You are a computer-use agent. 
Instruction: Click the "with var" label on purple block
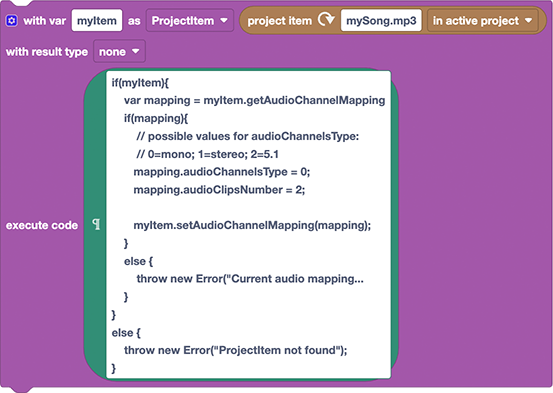pos(44,21)
